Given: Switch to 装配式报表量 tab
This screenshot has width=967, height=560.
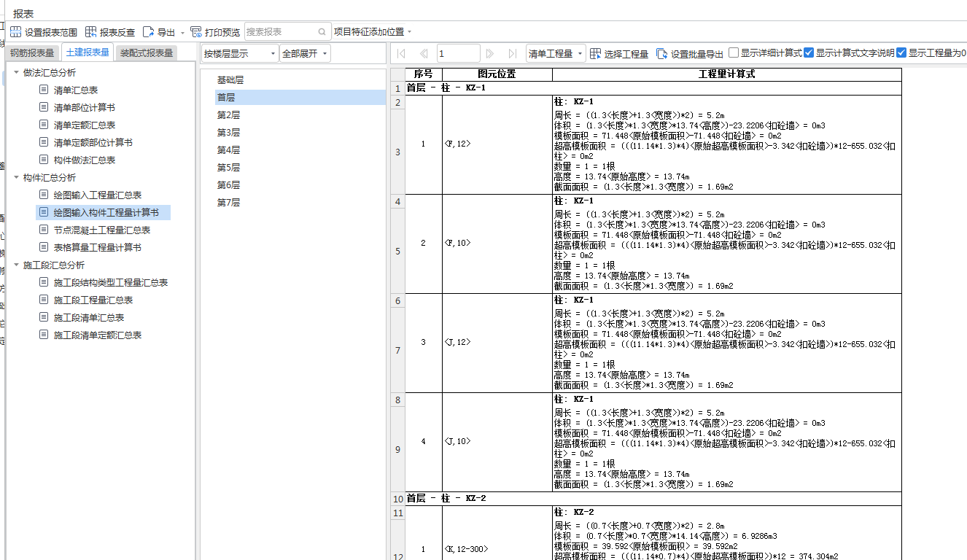Looking at the screenshot, I should tap(147, 52).
